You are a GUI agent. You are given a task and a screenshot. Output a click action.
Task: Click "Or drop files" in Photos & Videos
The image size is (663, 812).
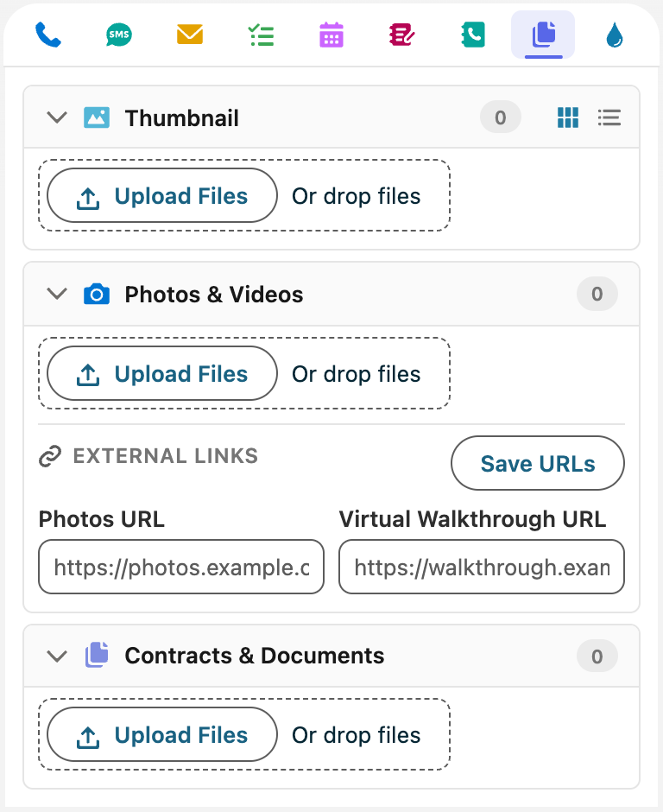(x=356, y=374)
